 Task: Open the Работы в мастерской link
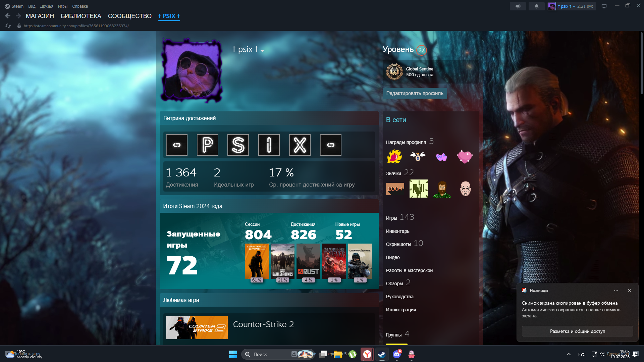(x=409, y=270)
